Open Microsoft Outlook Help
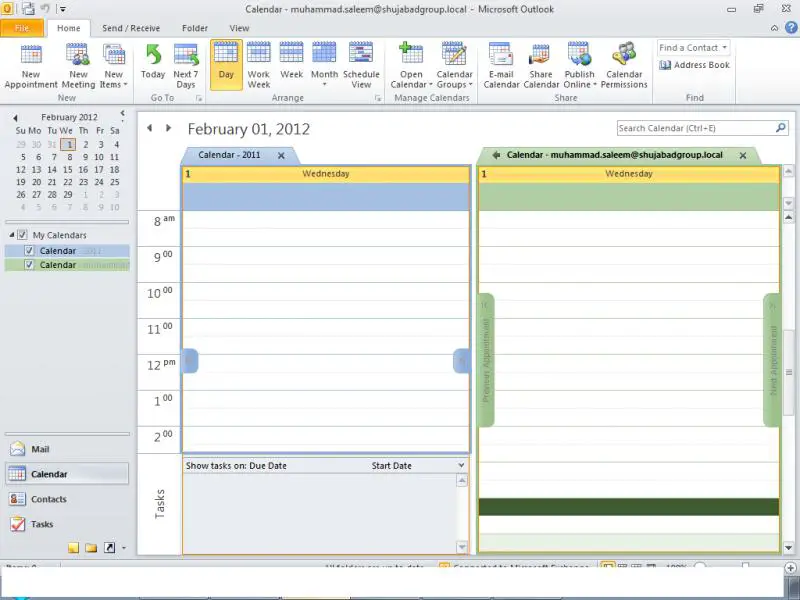 pos(792,28)
